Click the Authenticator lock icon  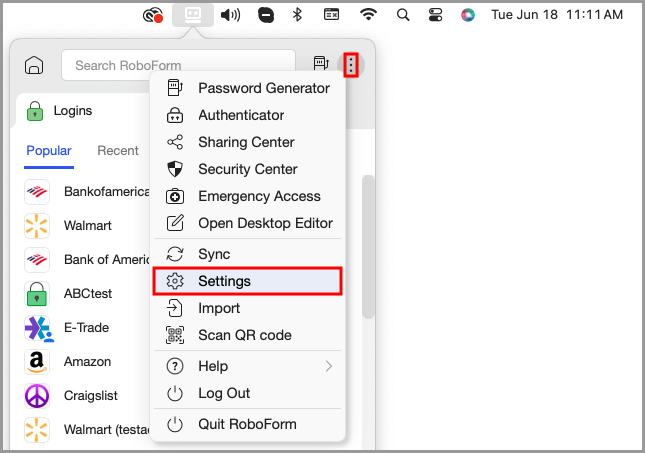[x=175, y=115]
